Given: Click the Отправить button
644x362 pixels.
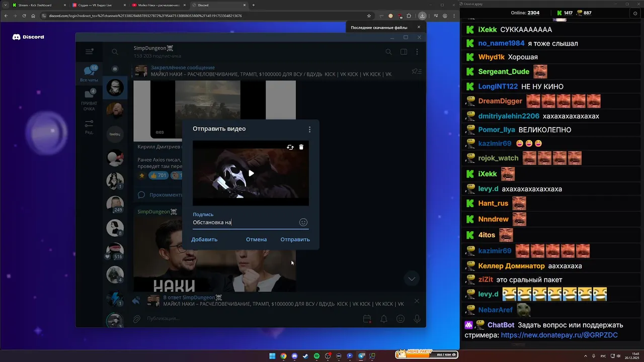Looking at the screenshot, I should click(295, 239).
